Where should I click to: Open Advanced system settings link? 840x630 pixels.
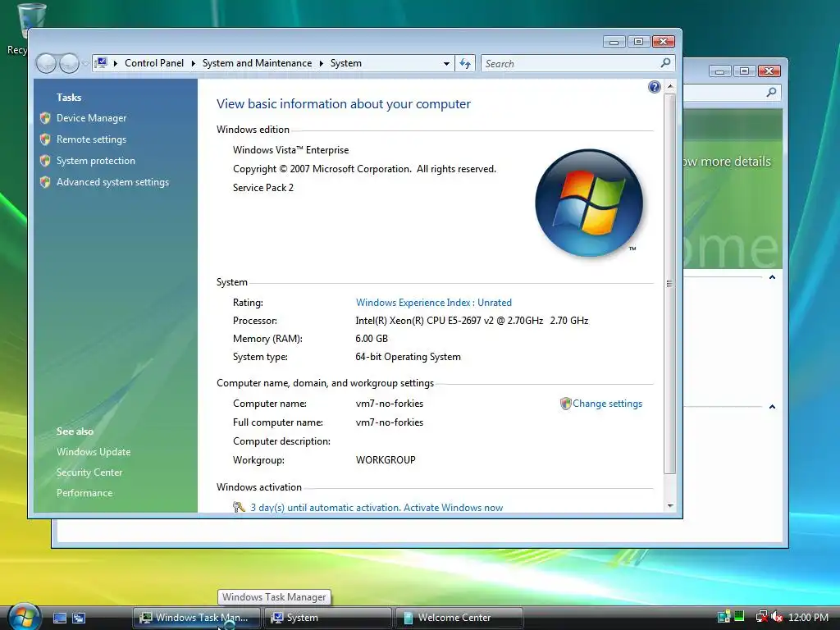coord(112,182)
